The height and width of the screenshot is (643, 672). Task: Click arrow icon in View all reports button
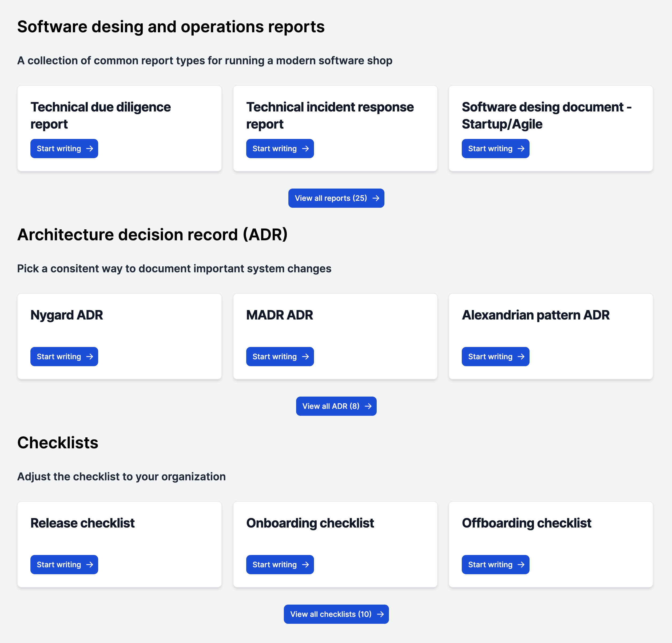click(x=376, y=198)
